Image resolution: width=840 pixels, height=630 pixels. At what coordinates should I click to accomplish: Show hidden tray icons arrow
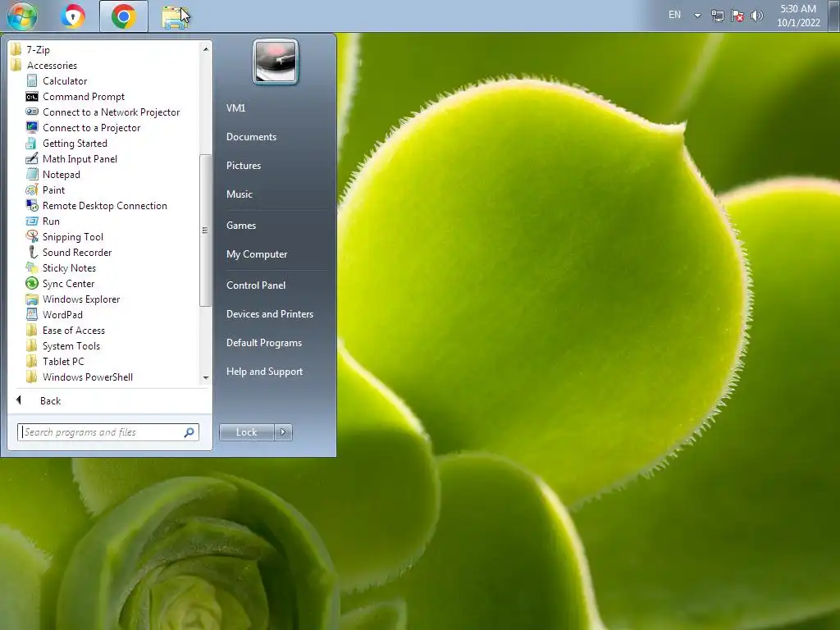[x=697, y=16]
